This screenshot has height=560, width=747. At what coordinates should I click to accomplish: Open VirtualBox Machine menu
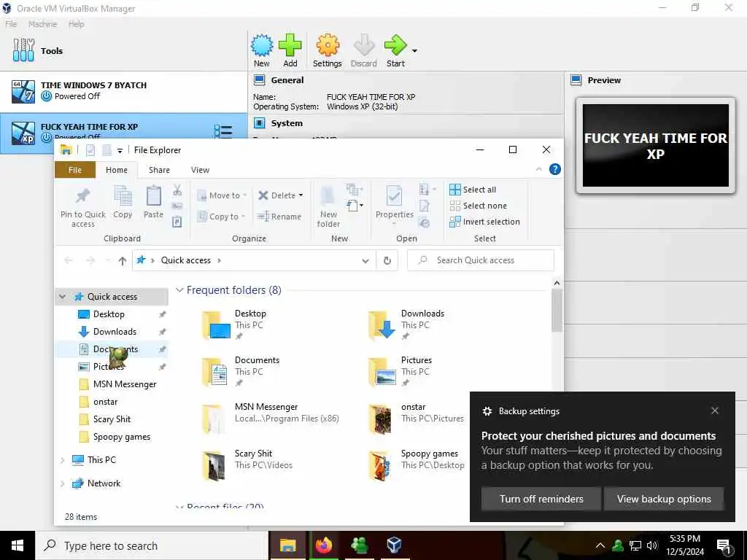(x=42, y=24)
